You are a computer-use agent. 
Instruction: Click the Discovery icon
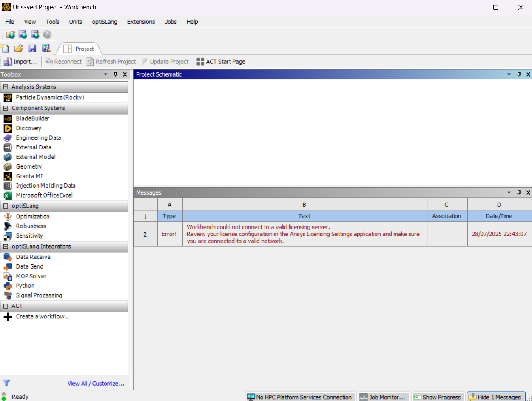click(8, 128)
